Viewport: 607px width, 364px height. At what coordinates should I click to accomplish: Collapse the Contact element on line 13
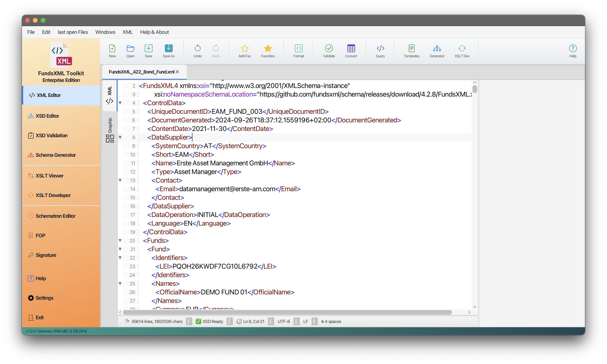120,180
